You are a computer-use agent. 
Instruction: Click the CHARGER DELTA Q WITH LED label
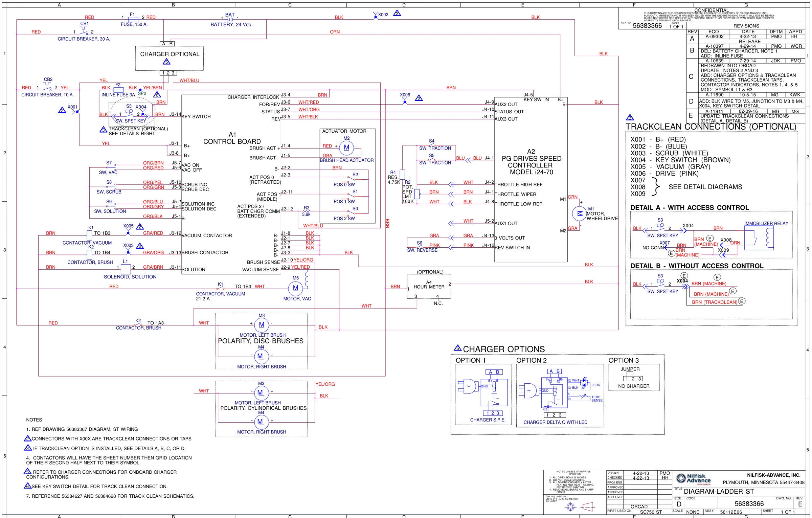(556, 422)
